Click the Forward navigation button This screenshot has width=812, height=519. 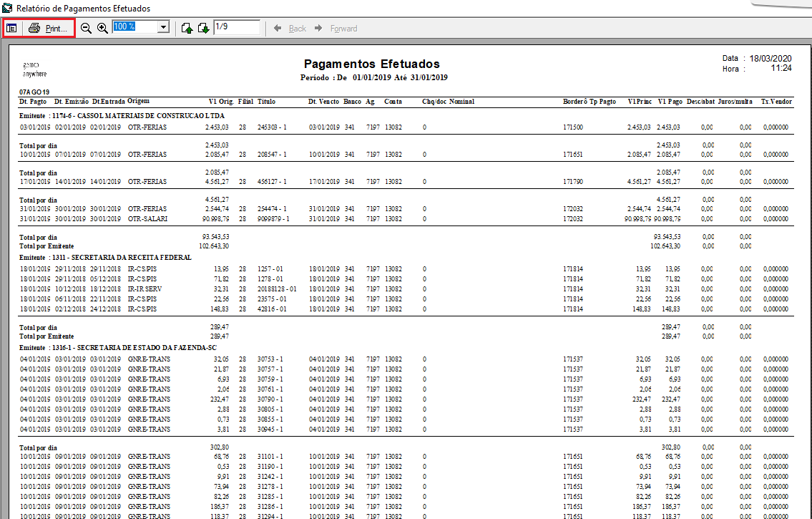point(336,28)
